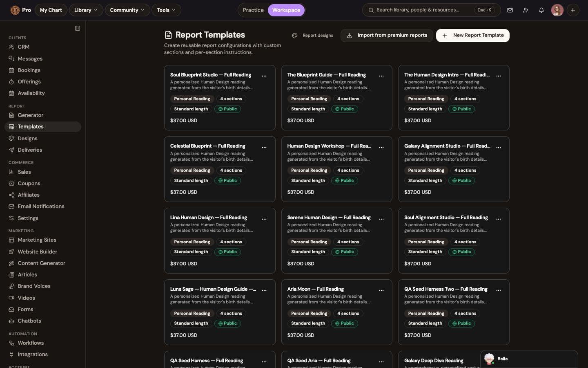
Task: Click New Report Template button
Action: click(473, 36)
